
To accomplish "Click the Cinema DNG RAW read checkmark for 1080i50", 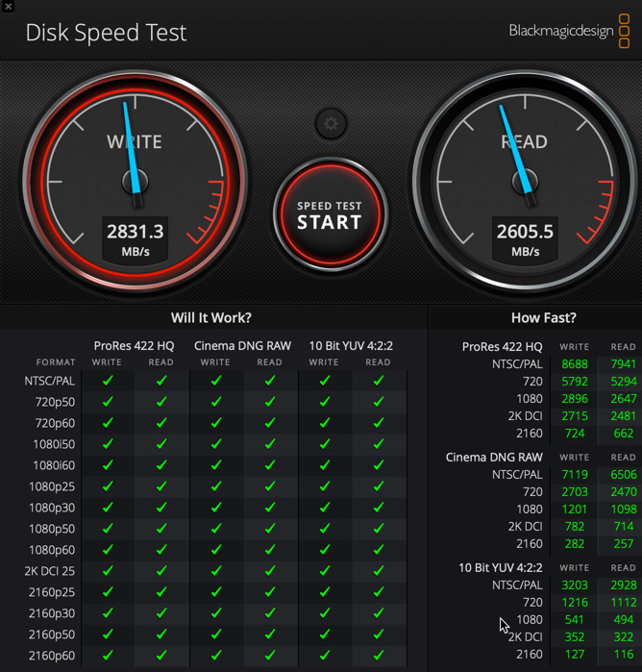I will (270, 444).
